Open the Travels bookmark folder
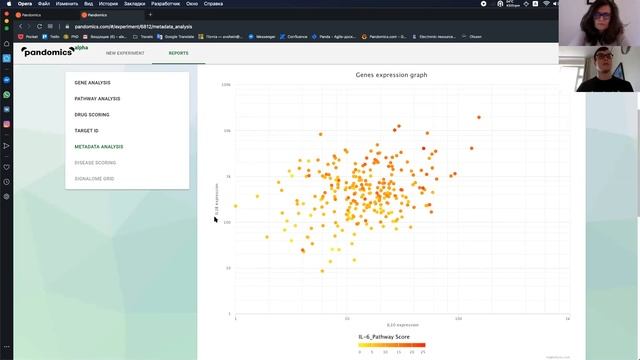The width and height of the screenshot is (640, 360). point(143,37)
